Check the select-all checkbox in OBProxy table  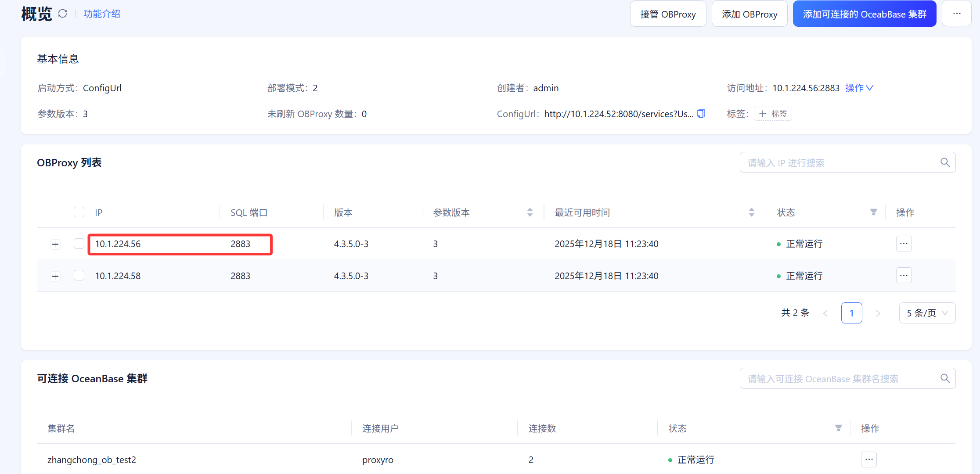pos(79,212)
